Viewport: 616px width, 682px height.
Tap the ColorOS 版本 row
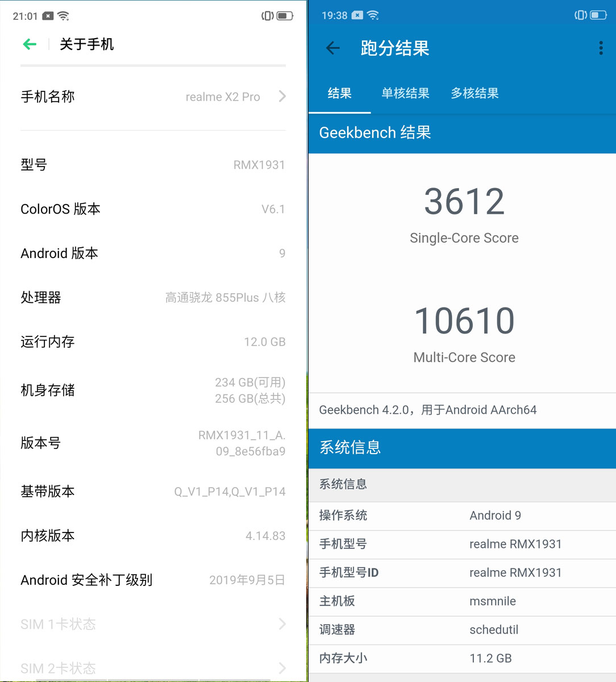point(153,209)
